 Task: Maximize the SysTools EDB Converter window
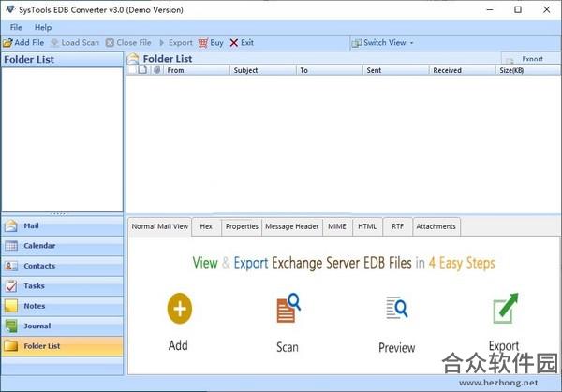(x=518, y=9)
